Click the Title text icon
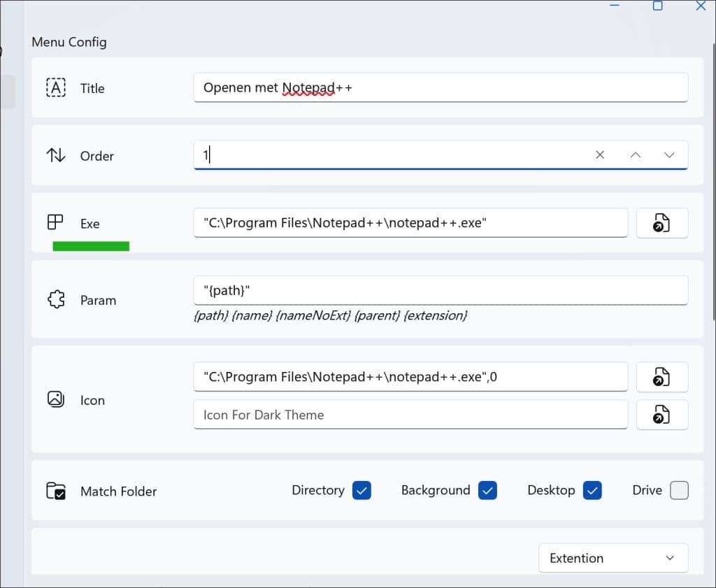Viewport: 716px width, 588px height. (x=56, y=88)
